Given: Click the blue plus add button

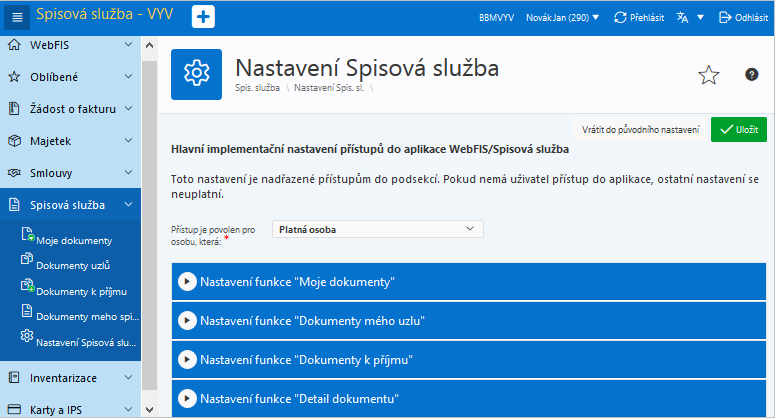Looking at the screenshot, I should coord(203,17).
